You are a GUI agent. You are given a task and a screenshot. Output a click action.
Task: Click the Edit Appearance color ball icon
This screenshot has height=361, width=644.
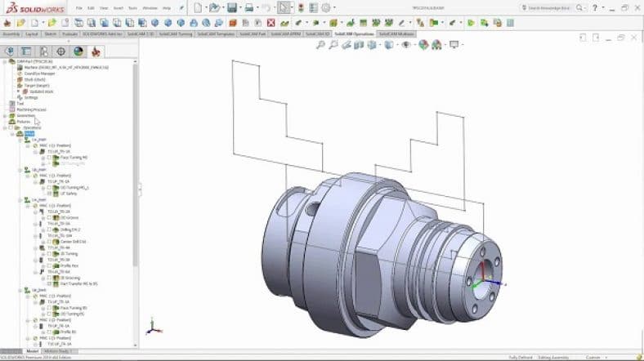423,45
